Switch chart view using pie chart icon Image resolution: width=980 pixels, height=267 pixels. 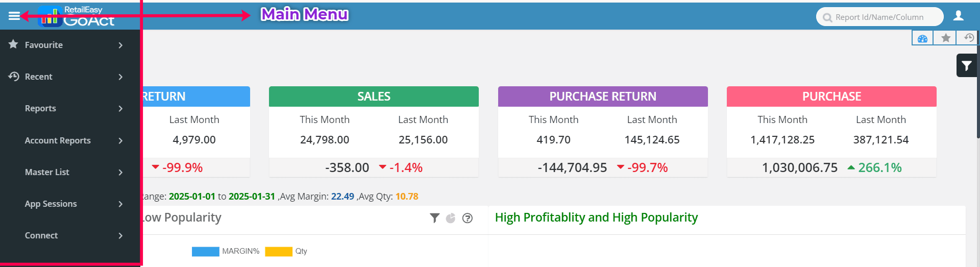451,218
